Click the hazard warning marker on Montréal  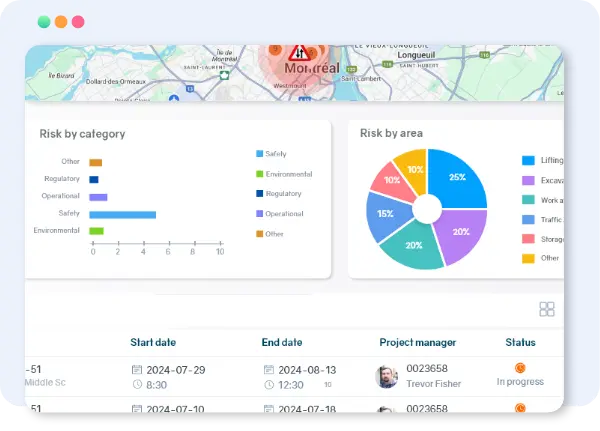pos(298,53)
